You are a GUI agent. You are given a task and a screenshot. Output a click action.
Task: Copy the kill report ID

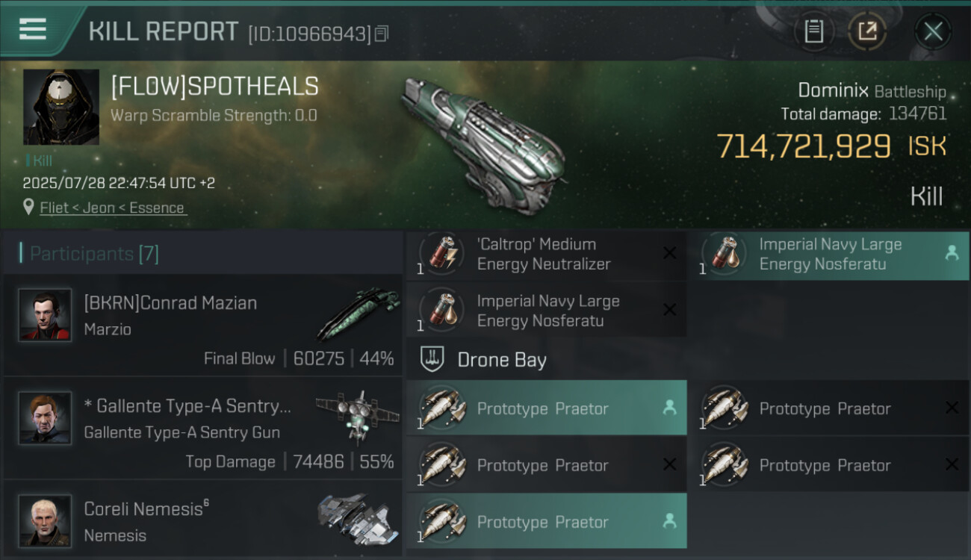coord(382,34)
